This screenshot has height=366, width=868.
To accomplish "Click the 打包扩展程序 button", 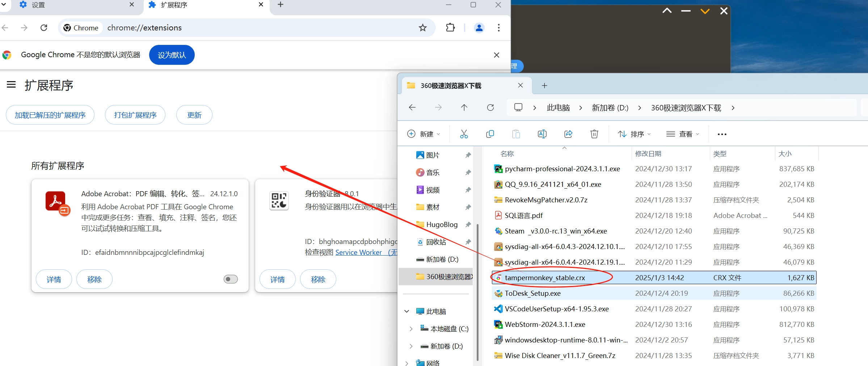I will tap(135, 115).
